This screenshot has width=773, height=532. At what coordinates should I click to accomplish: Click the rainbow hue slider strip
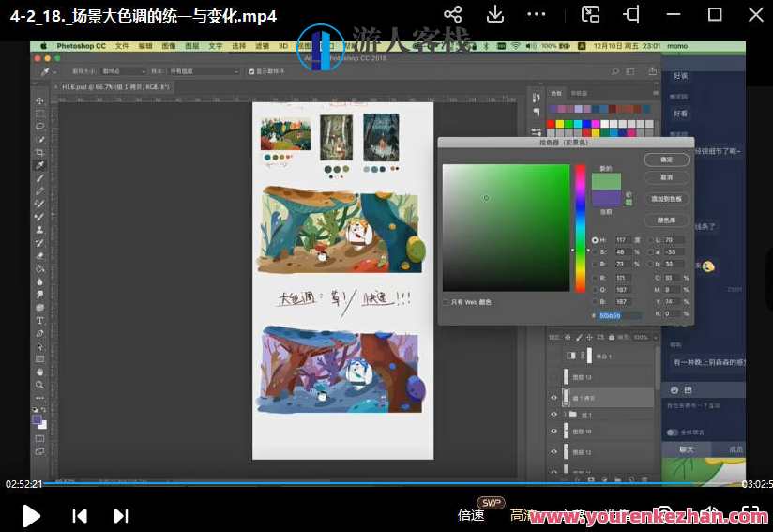(581, 227)
